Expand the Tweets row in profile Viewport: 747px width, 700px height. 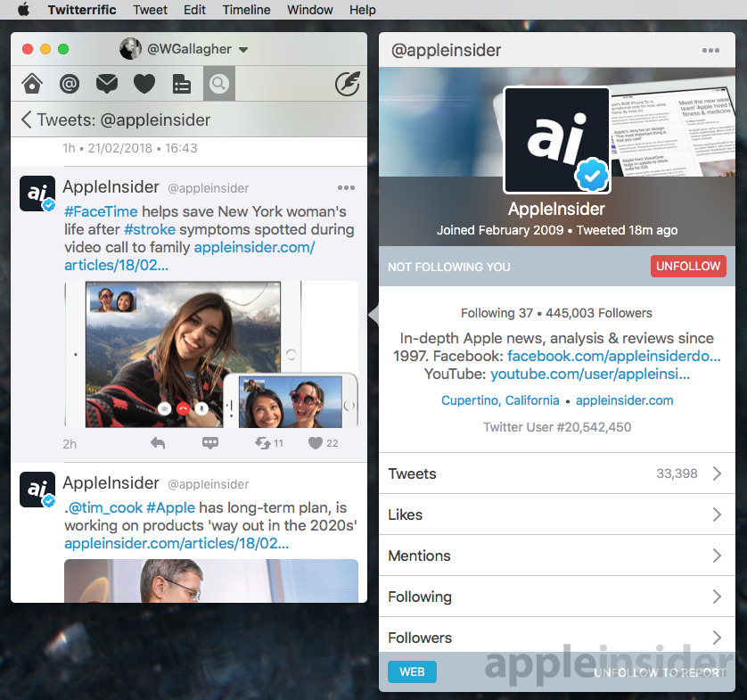click(x=557, y=474)
